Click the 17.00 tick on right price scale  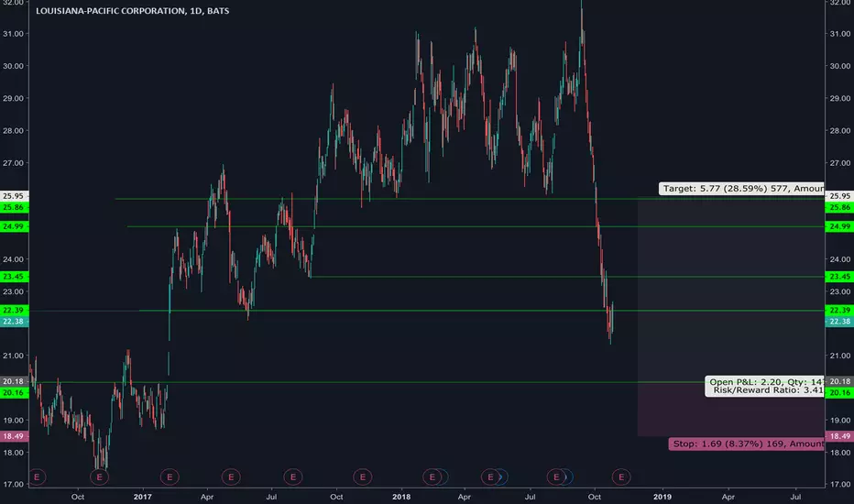(839, 485)
